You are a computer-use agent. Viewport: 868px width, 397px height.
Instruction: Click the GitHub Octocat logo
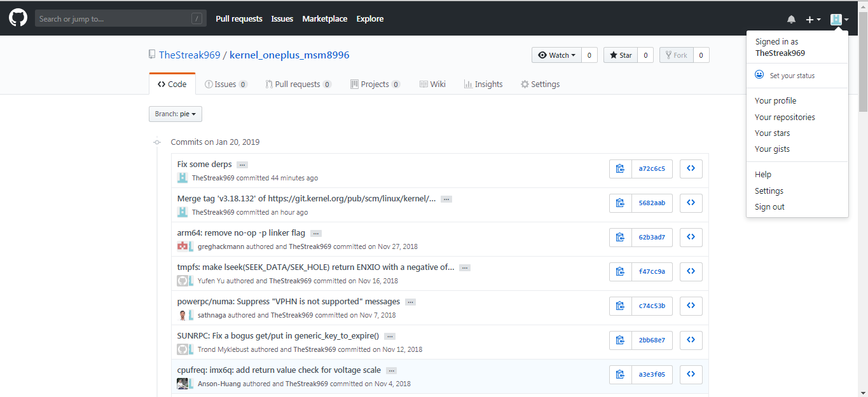pos(18,18)
